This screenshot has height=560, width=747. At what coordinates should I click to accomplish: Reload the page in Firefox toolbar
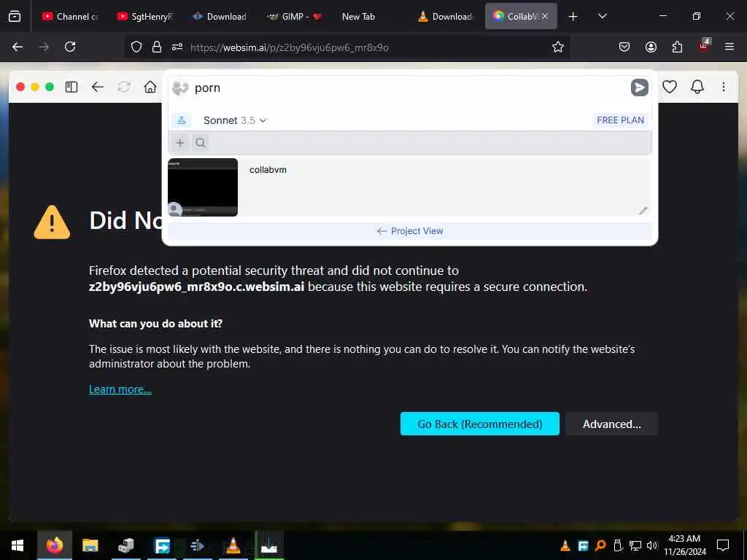point(70,47)
